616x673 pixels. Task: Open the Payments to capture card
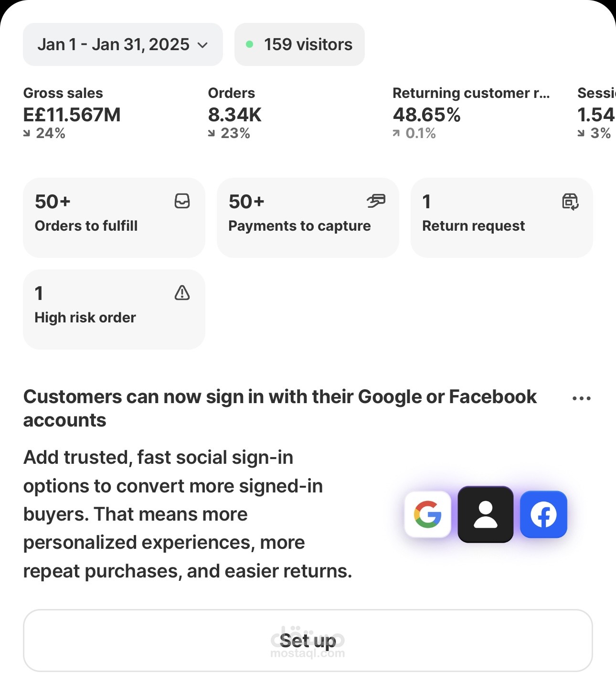[x=308, y=218]
